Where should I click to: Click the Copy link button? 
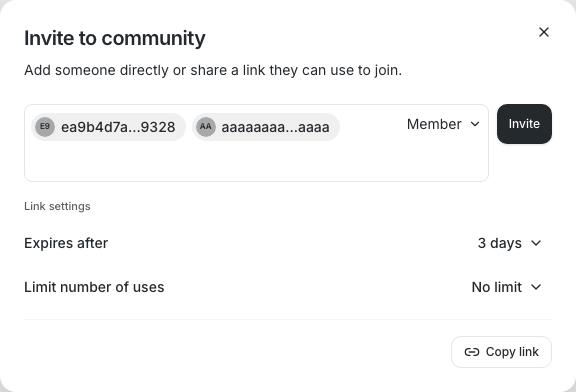[x=501, y=352]
